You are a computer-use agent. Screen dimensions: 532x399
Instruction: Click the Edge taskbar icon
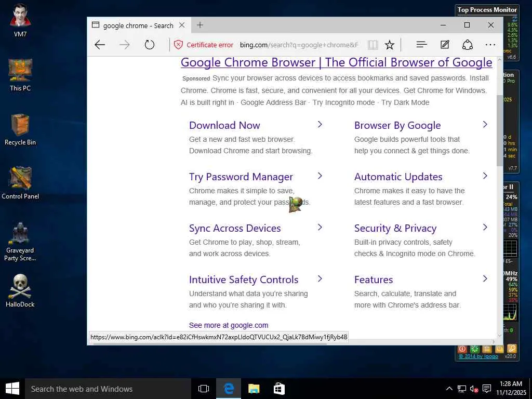(x=229, y=389)
